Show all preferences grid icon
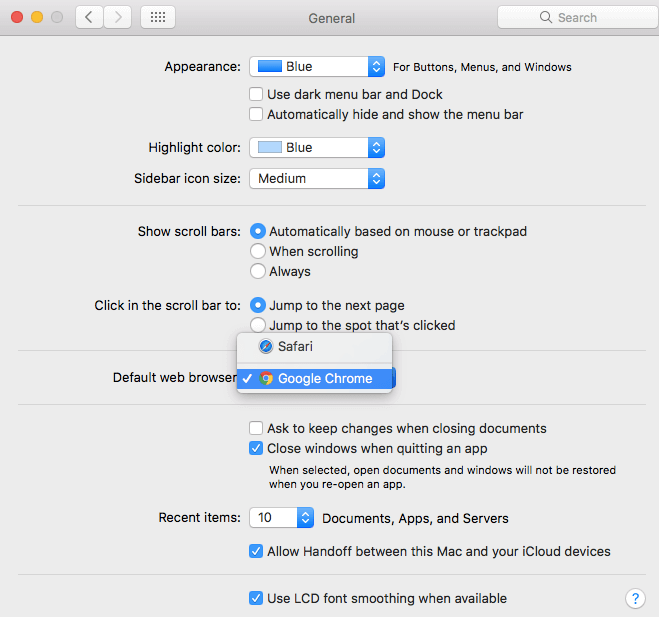This screenshot has width=659, height=617. point(158,17)
